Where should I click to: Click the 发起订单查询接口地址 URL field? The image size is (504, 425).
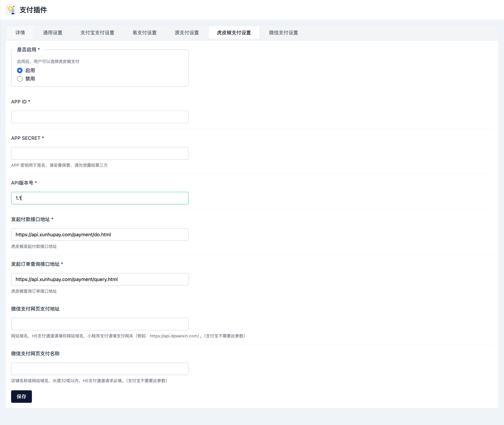click(100, 279)
